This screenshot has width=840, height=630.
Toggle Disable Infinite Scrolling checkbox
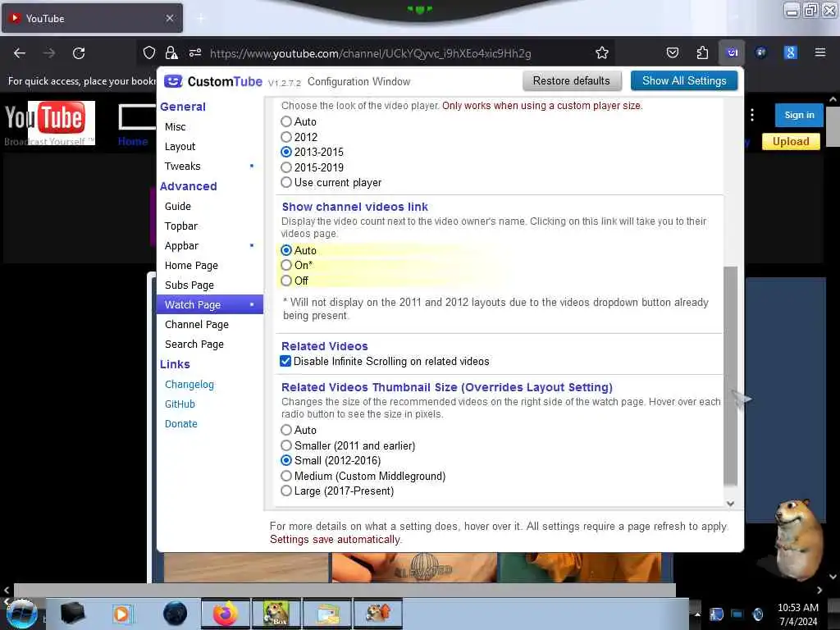[x=285, y=362]
